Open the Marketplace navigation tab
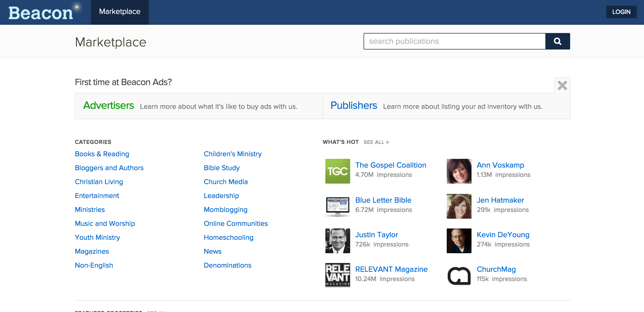644x312 pixels. (120, 12)
